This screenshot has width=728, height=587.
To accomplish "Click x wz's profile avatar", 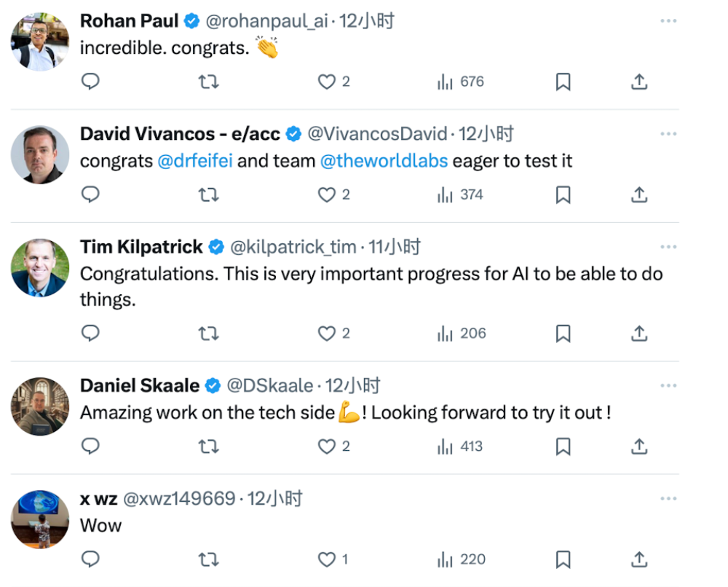I will 40,519.
